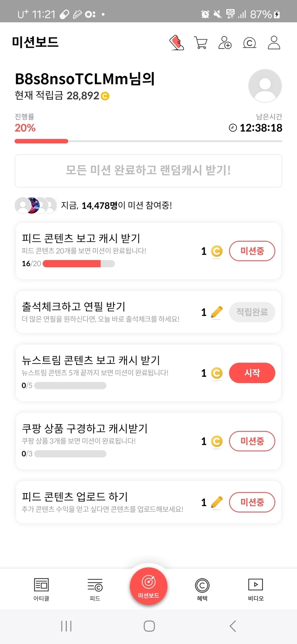Tap the gray profile avatar picture
Viewport: 297px width, 644px height.
[265, 86]
